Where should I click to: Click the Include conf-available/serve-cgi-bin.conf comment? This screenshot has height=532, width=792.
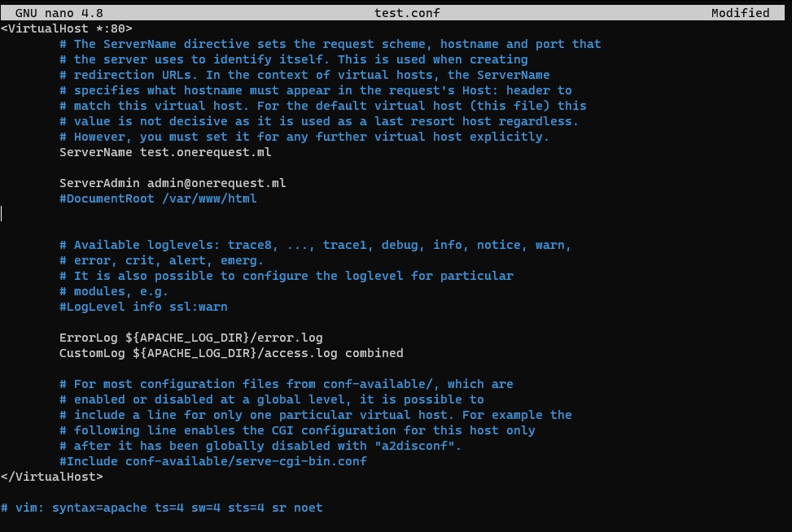tap(213, 461)
